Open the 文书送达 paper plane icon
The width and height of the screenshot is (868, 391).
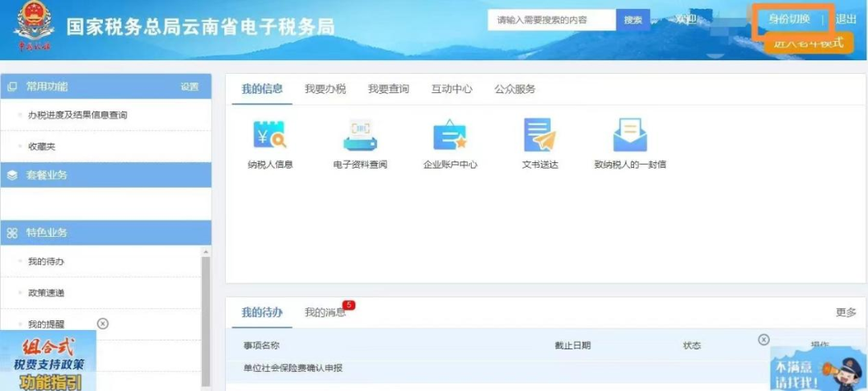click(x=540, y=136)
